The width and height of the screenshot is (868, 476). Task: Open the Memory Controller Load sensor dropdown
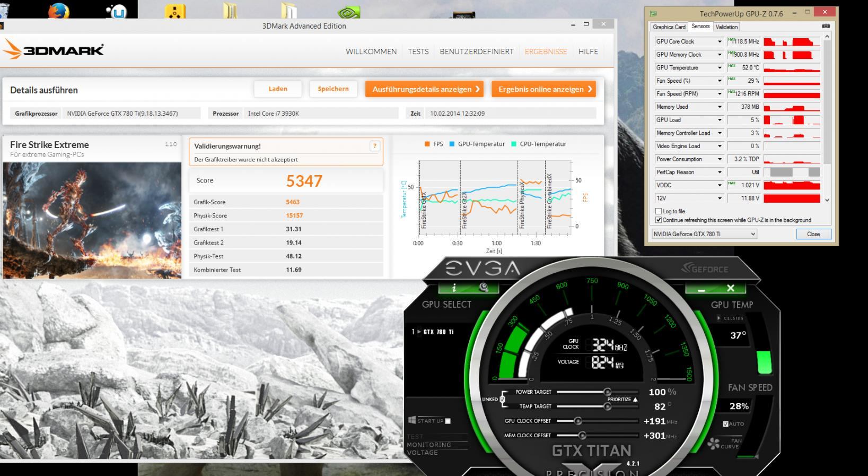[x=720, y=133]
